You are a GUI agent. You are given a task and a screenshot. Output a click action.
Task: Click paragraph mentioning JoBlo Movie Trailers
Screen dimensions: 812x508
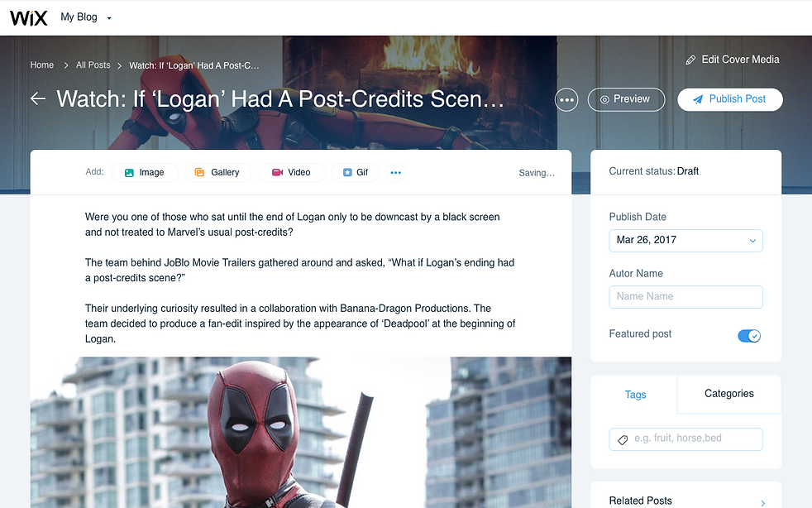pos(299,270)
